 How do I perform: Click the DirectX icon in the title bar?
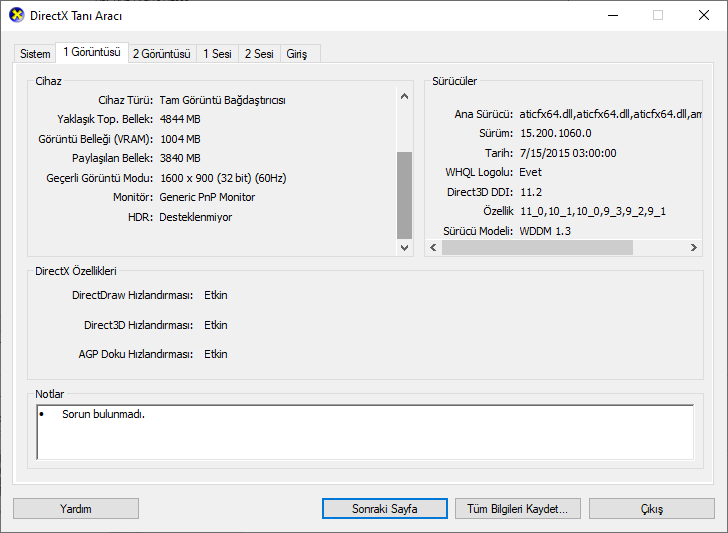[x=16, y=15]
